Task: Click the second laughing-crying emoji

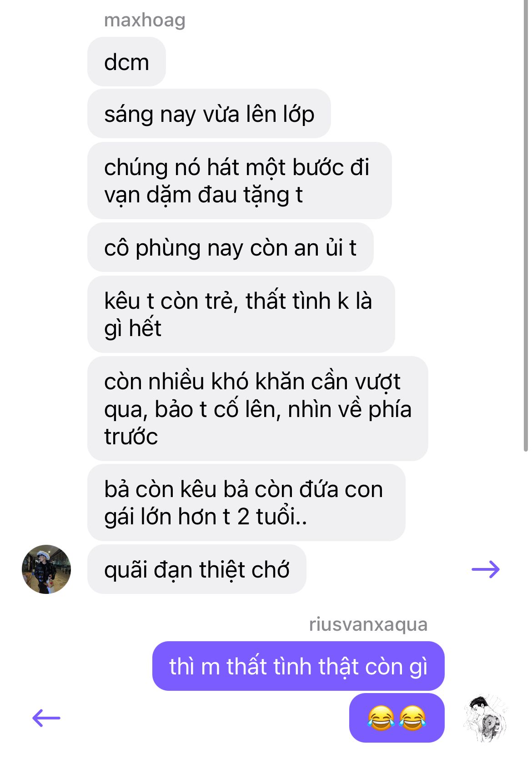Action: coord(412,718)
